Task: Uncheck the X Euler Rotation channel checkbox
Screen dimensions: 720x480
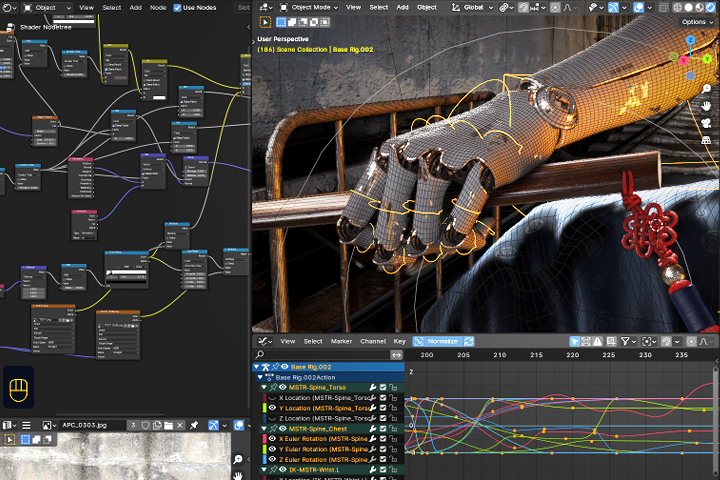Action: pyautogui.click(x=383, y=439)
